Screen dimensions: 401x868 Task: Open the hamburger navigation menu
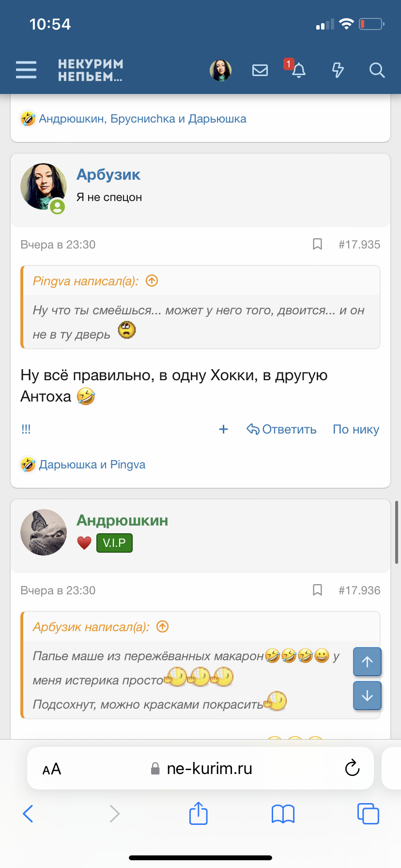(26, 70)
